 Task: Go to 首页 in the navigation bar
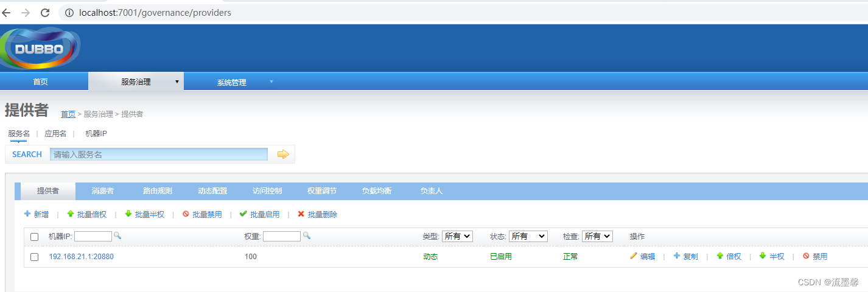41,82
